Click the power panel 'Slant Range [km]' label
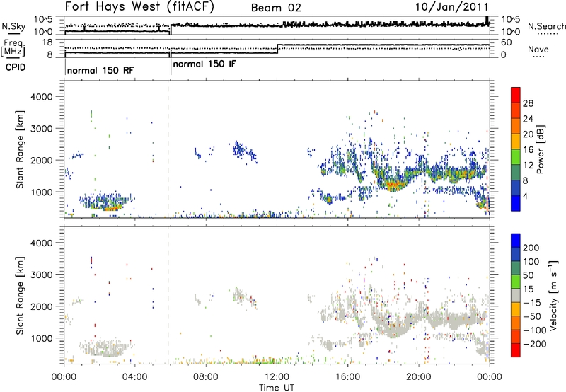Viewport: 566px width, 392px height. (20, 149)
